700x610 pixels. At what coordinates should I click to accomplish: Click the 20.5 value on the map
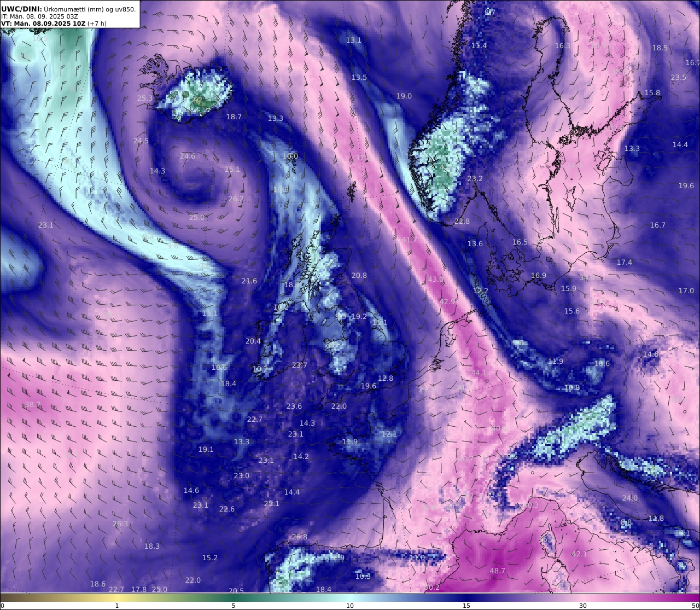click(x=236, y=590)
